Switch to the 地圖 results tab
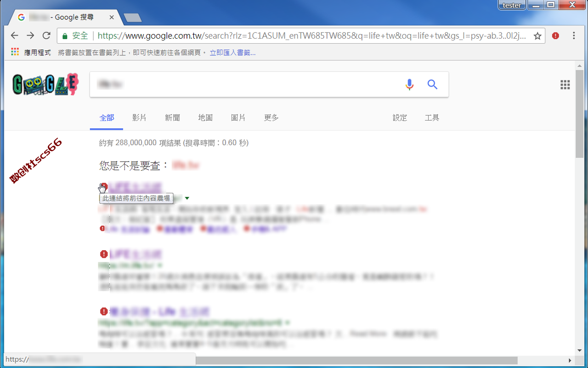 205,118
